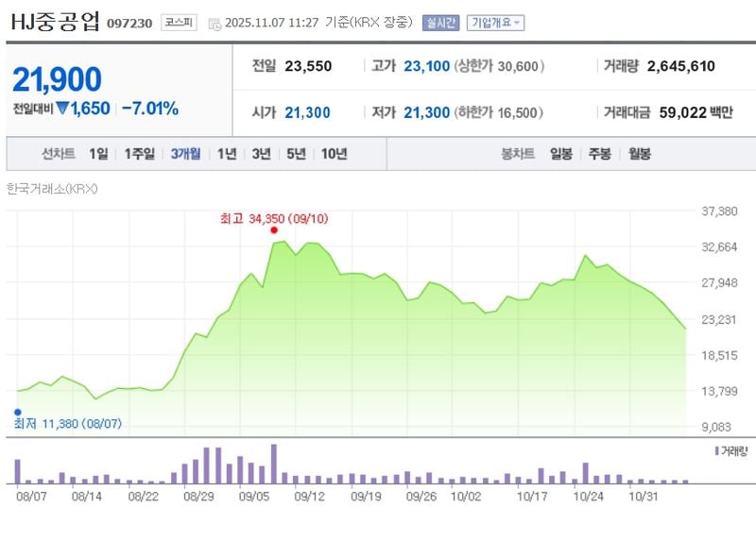Click the KOSPI (코스피) market badge
756x559 pixels.
[x=180, y=23]
